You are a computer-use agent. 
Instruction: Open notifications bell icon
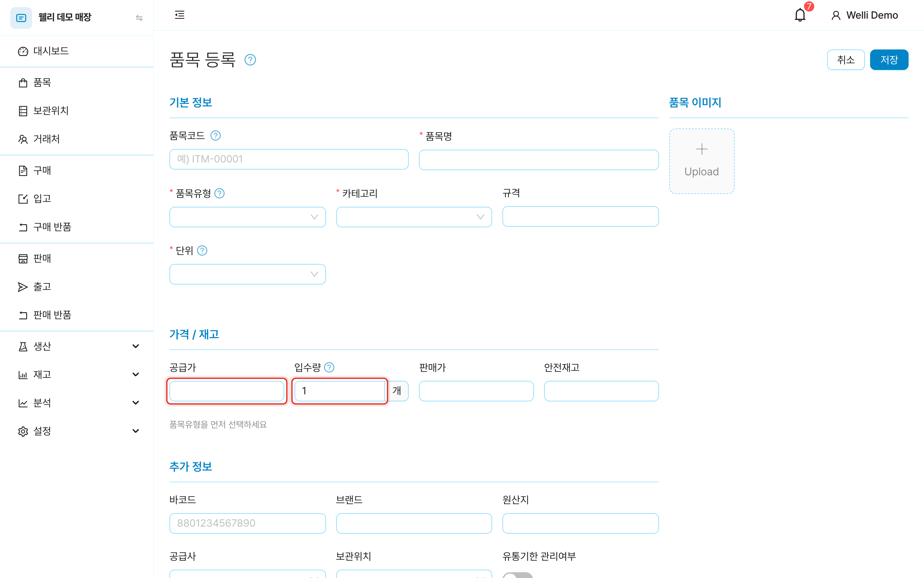click(800, 15)
